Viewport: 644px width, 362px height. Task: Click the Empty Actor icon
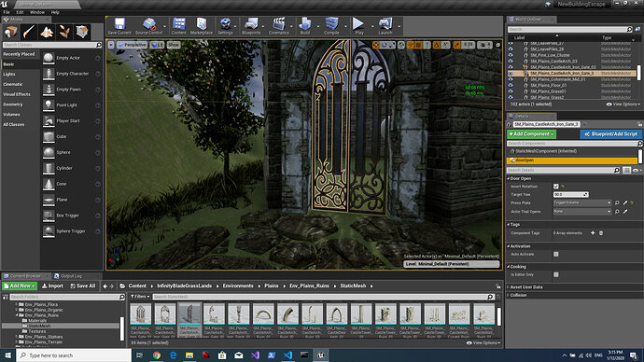[x=49, y=58]
